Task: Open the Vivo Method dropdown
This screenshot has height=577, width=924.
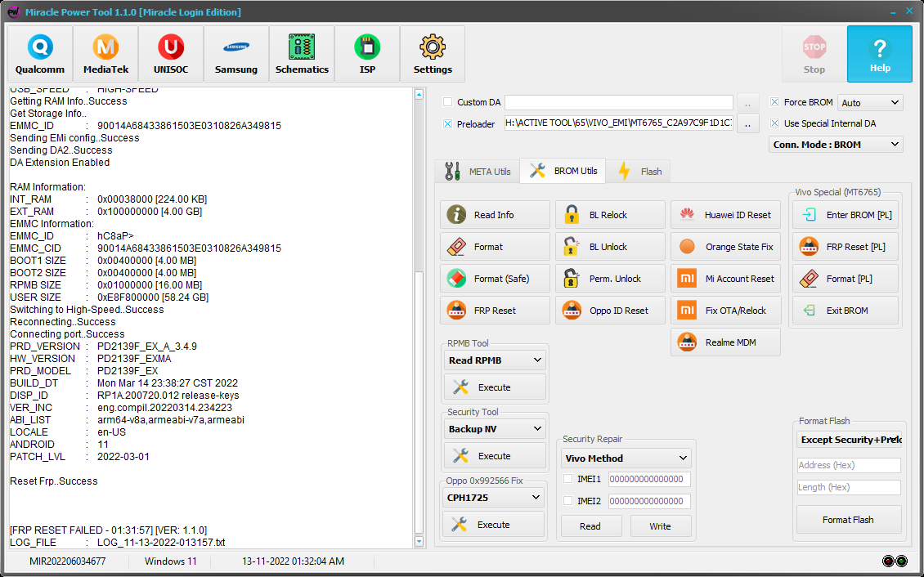Action: tap(626, 458)
